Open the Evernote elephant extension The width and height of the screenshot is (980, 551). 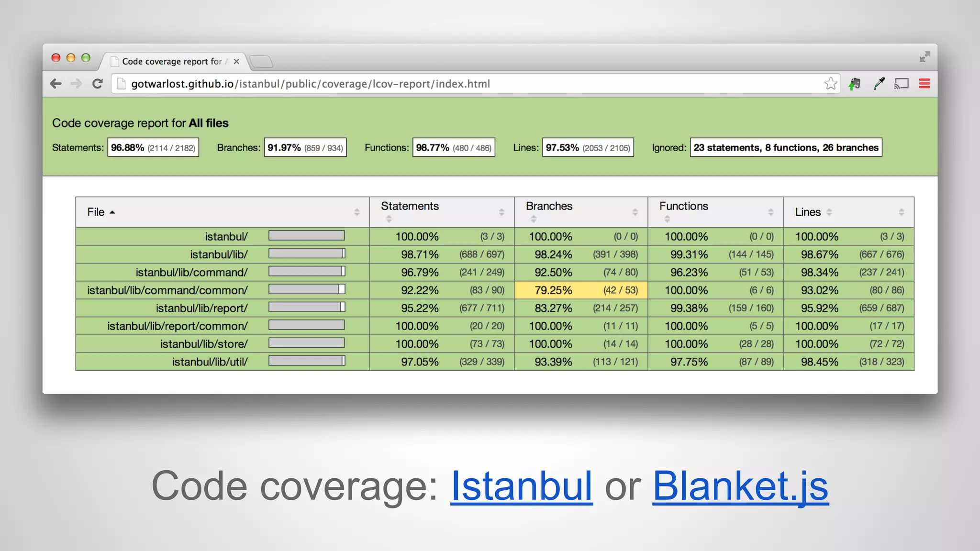[x=855, y=84]
